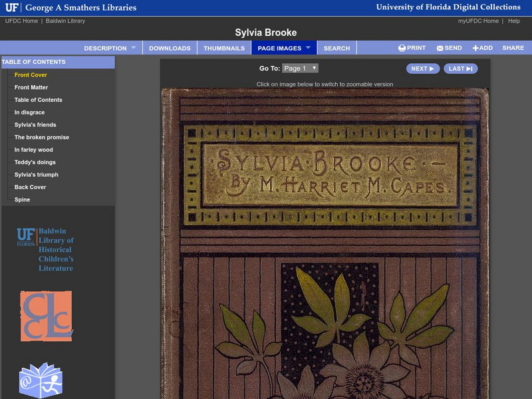Switch to the Thumbnails tab
Viewport: 532px width, 399px height.
(224, 48)
